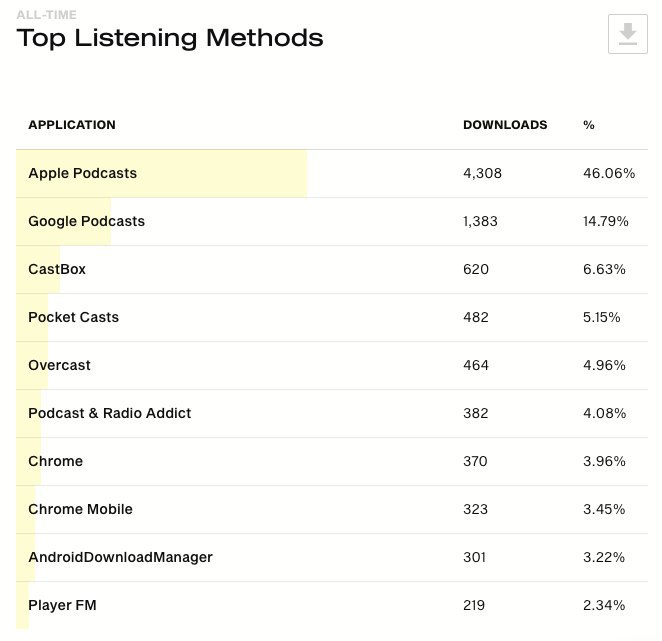Select the Chrome row
Image resolution: width=662 pixels, height=641 pixels.
click(x=332, y=461)
